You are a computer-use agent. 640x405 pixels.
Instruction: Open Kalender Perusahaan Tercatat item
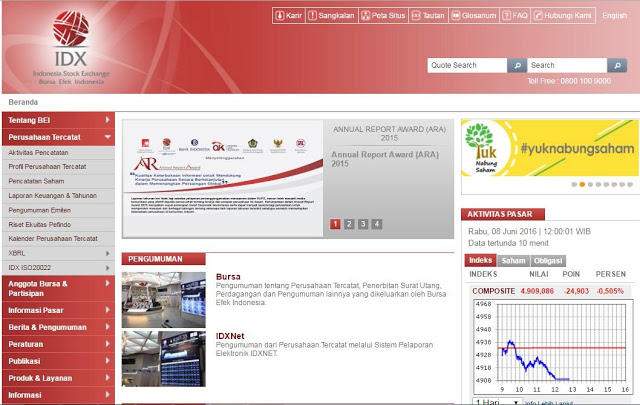pos(58,238)
